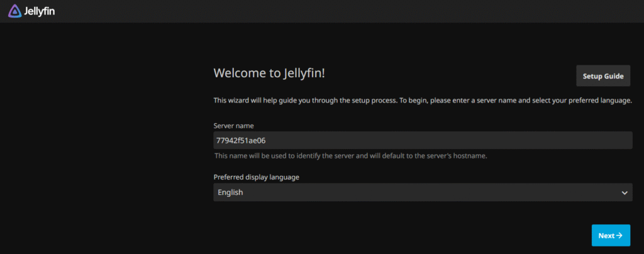This screenshot has height=254, width=644.
Task: Click the Jellyfin wordmark in header
Action: 39,11
